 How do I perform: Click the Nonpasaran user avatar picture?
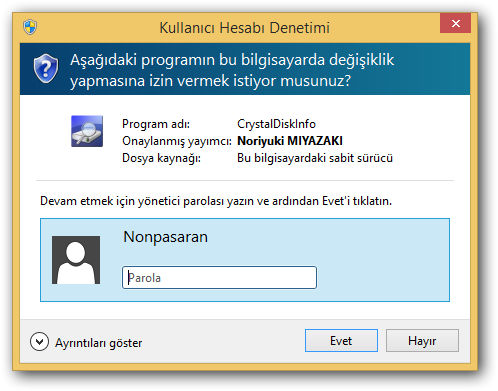pos(76,260)
